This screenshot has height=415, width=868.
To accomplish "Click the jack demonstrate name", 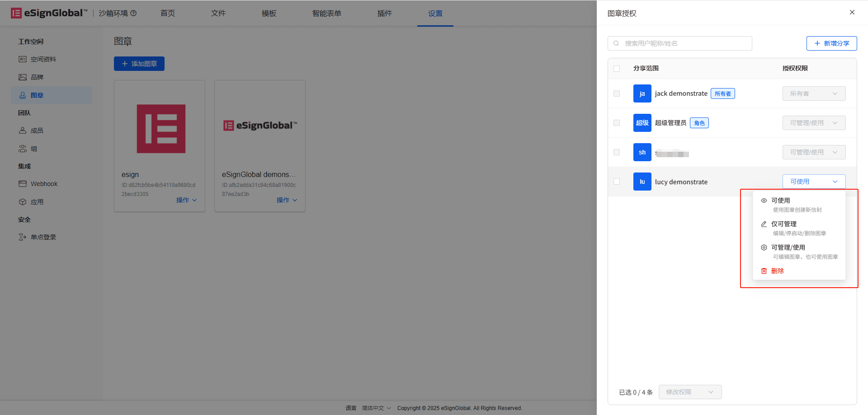I will coord(681,93).
